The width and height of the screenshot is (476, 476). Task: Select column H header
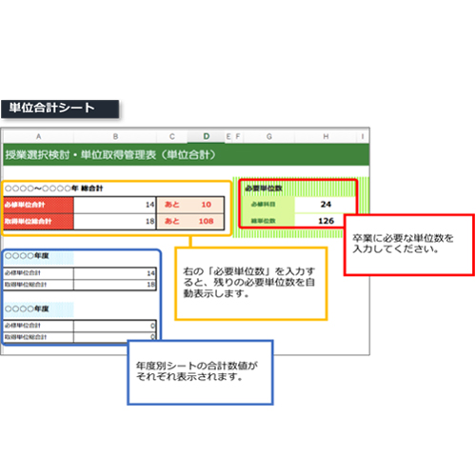[326, 136]
